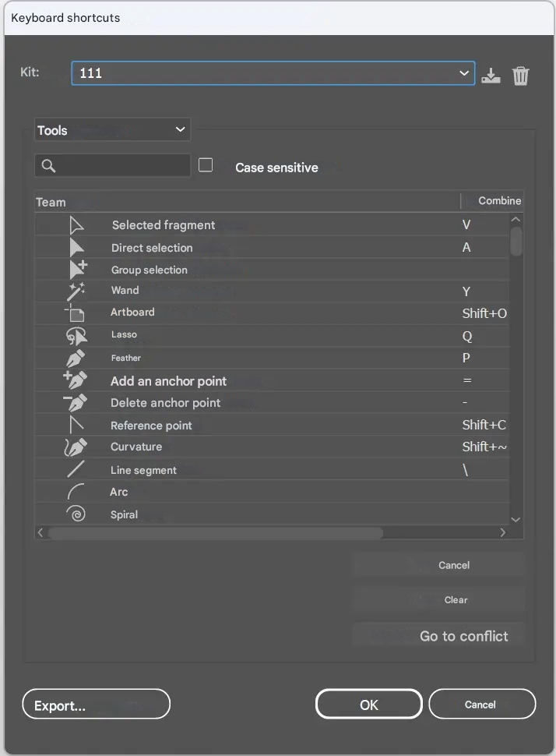Select the Magic Wand tool icon

[x=76, y=291]
